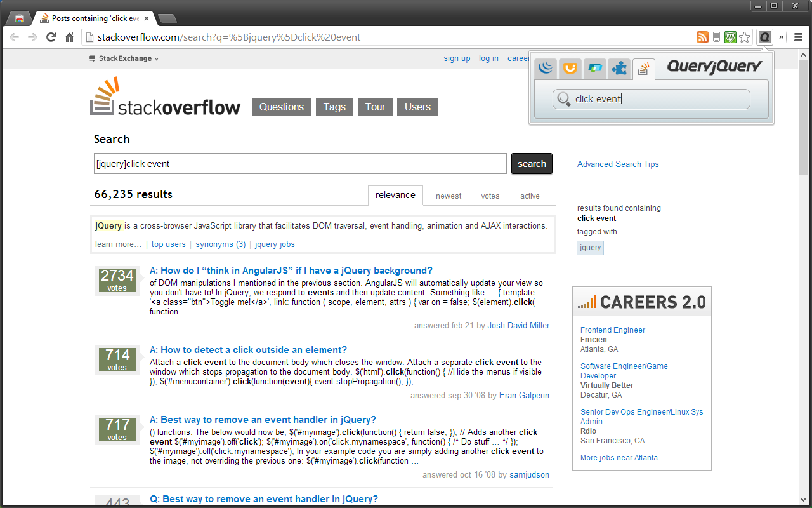Select the jQuery UI tab icon
This screenshot has width=812, height=508.
point(570,68)
